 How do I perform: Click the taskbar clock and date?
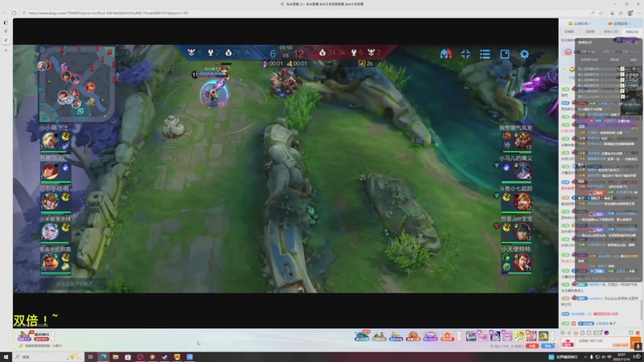click(621, 357)
